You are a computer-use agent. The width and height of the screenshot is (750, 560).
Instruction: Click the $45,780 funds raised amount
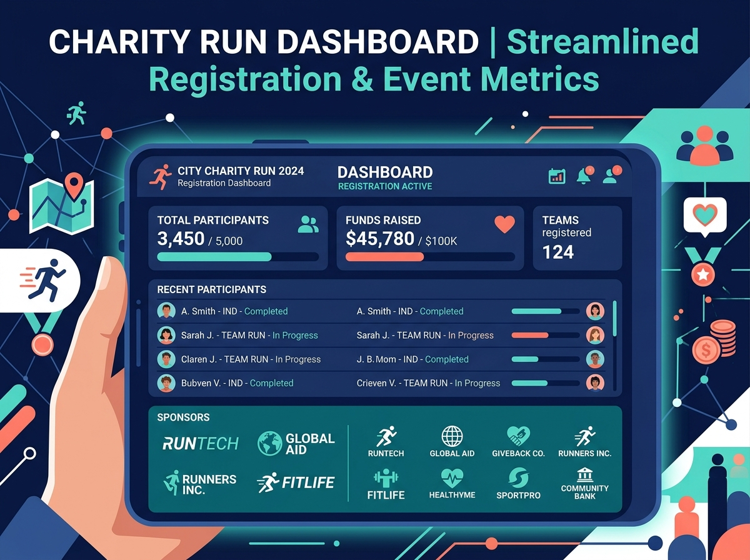380,238
